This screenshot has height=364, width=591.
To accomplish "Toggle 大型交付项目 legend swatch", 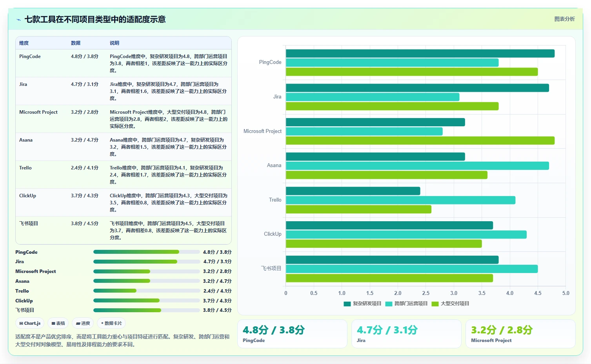I will [435, 304].
